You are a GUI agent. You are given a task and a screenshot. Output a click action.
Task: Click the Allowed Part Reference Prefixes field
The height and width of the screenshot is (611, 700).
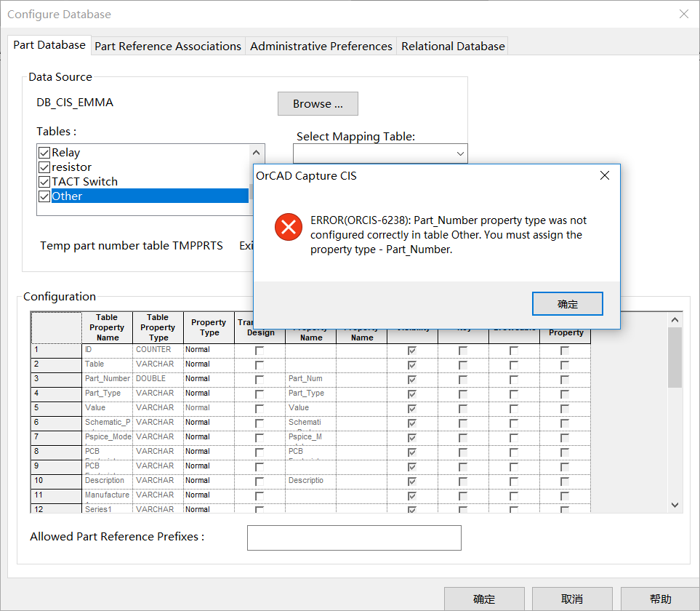(x=354, y=538)
